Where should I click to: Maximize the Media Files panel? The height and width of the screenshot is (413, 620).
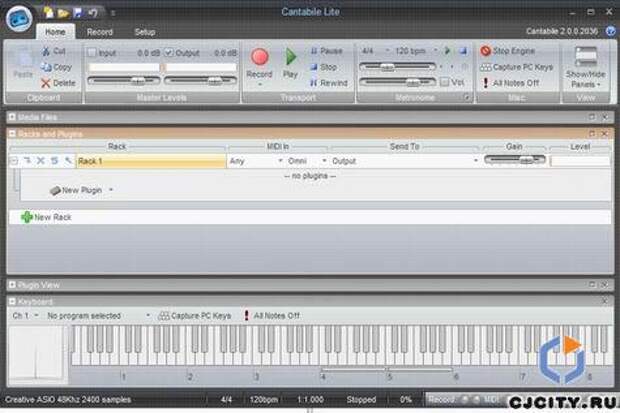coord(592,117)
